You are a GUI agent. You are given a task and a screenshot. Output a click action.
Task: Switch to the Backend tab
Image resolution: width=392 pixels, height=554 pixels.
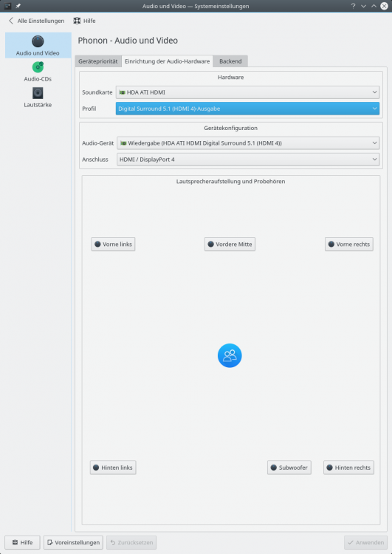tap(230, 61)
